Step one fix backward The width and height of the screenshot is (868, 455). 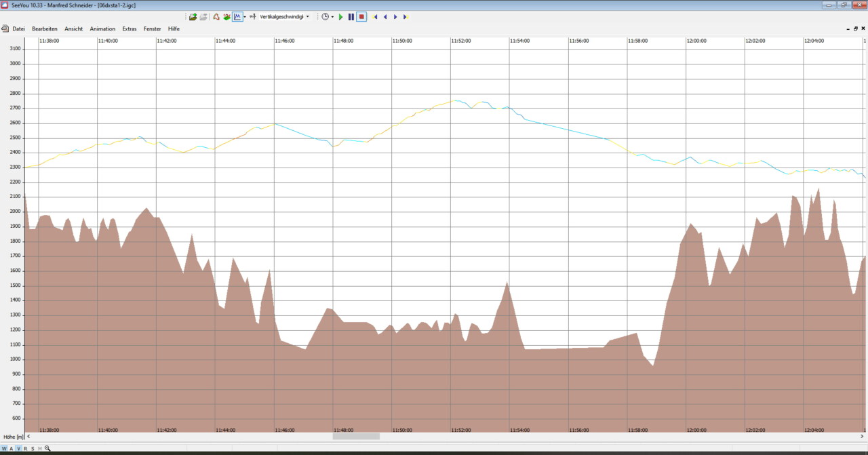tap(385, 16)
